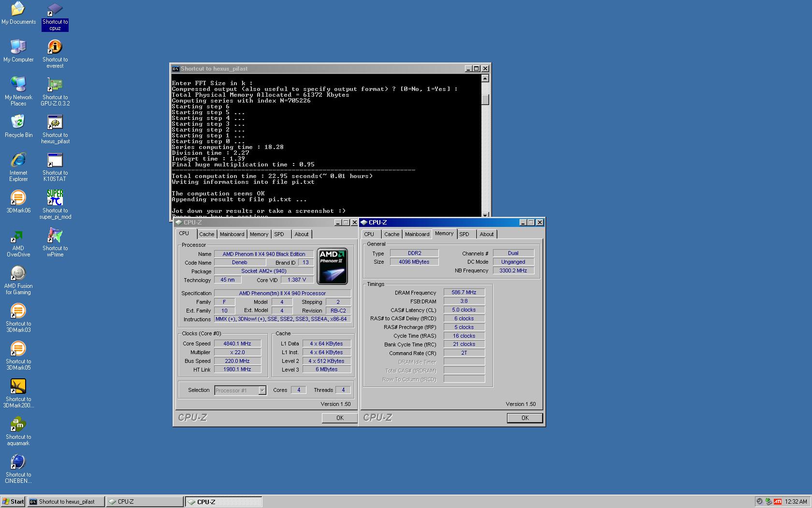Open Memory tab in left CPU-Z window

point(259,234)
